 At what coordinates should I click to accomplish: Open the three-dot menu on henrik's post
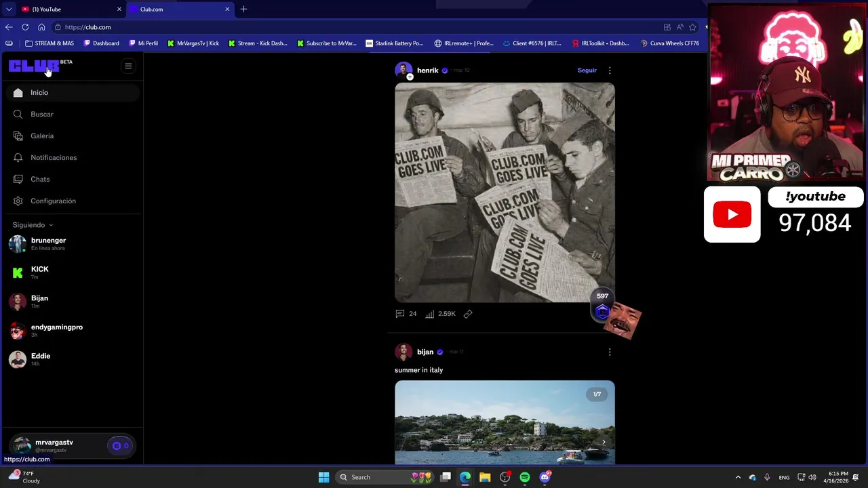tap(610, 70)
